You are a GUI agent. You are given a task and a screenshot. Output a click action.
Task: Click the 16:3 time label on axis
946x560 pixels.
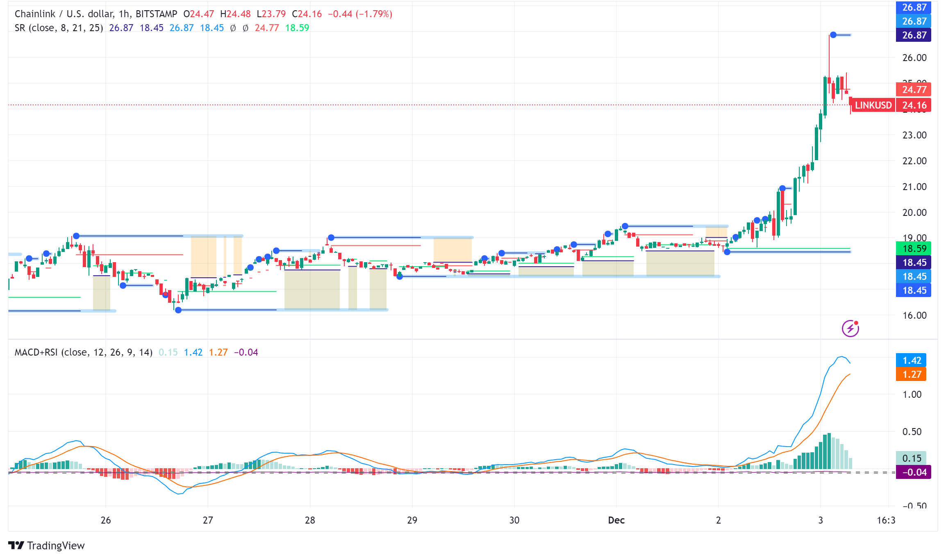886,520
